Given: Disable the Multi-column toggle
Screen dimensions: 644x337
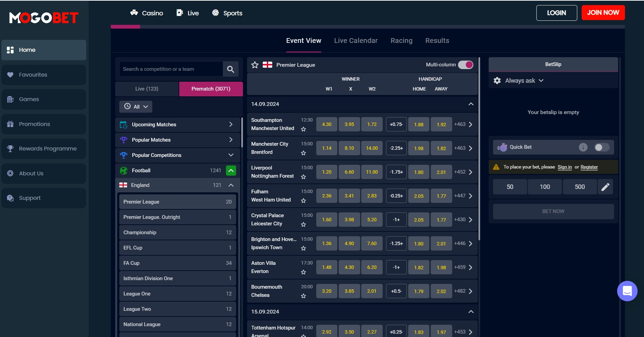Looking at the screenshot, I should tap(465, 65).
